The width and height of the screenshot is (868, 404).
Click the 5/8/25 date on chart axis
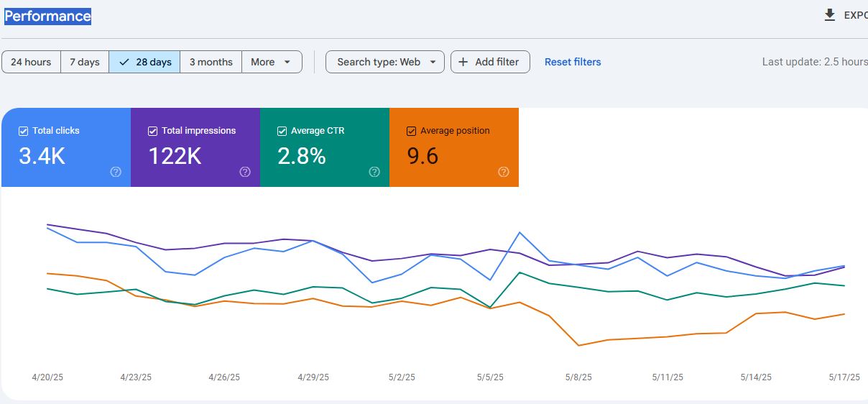click(x=578, y=377)
